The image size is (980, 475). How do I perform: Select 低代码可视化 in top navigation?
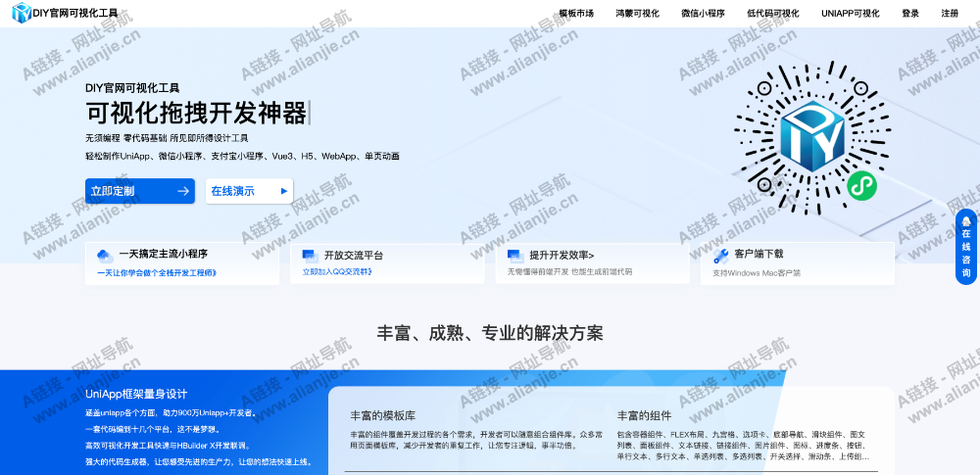(x=772, y=14)
